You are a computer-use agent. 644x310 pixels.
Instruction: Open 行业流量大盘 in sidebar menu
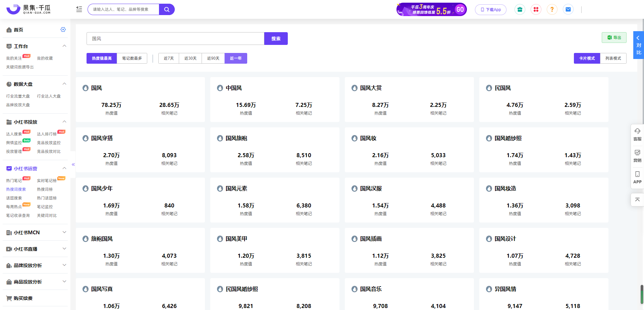point(18,96)
